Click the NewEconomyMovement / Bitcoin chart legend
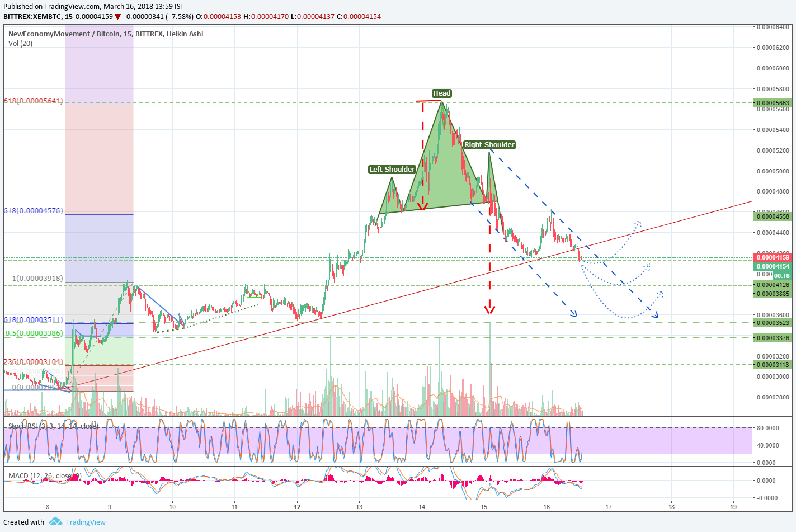The image size is (796, 532). tap(106, 34)
